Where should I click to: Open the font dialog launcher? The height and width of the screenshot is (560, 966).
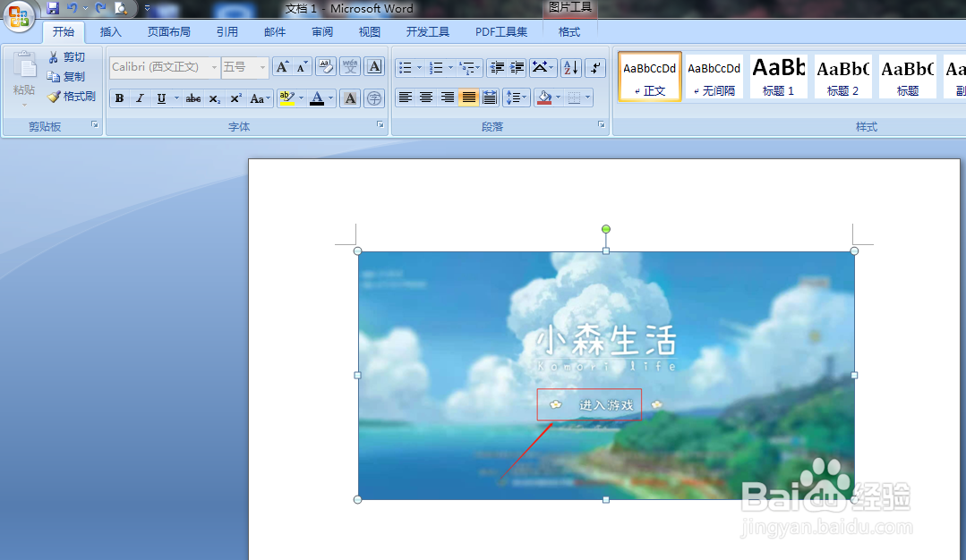pos(380,125)
